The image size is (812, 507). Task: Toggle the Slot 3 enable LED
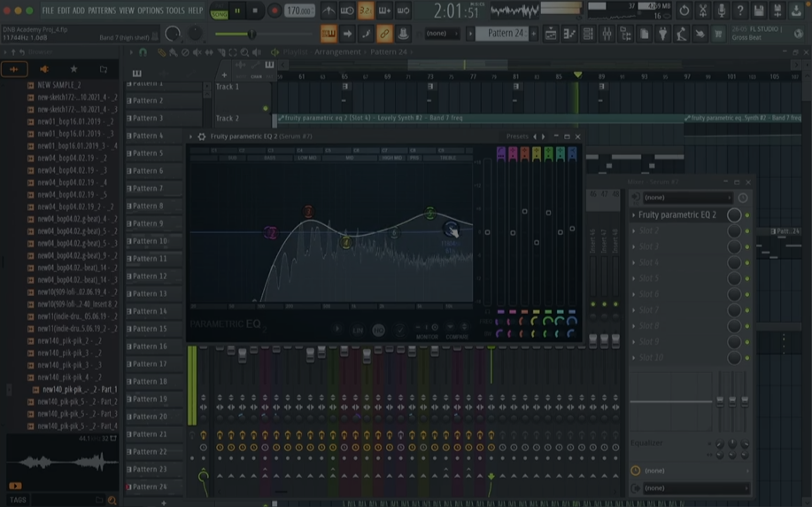pos(746,246)
